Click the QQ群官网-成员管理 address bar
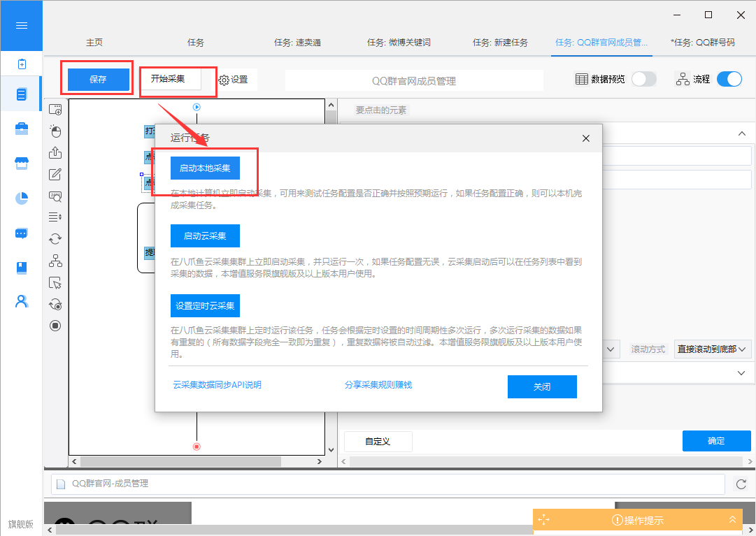 click(388, 484)
